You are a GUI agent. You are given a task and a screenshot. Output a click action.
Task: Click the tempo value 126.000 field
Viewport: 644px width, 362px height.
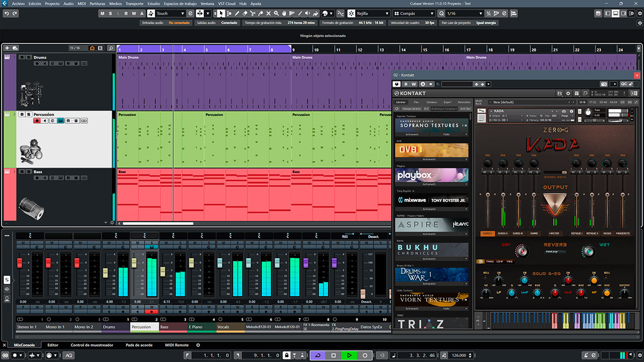click(x=458, y=356)
